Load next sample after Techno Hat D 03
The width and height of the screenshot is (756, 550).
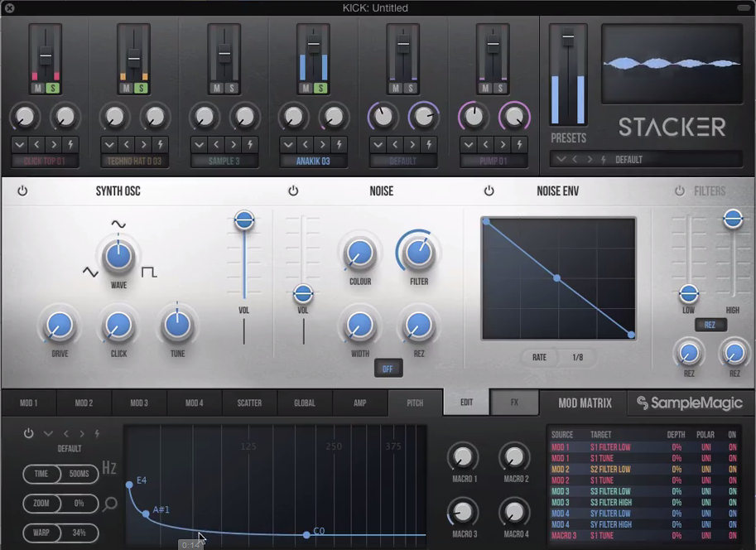tap(143, 144)
